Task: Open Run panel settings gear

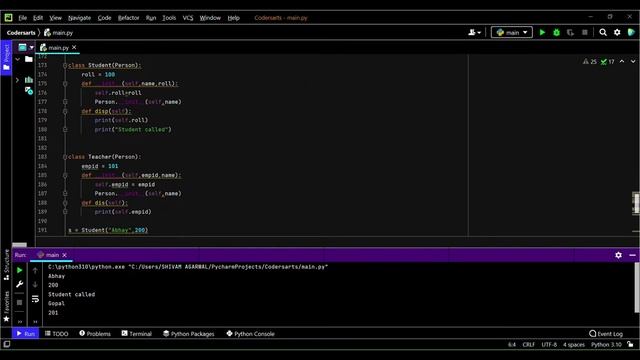Action: pyautogui.click(x=618, y=255)
